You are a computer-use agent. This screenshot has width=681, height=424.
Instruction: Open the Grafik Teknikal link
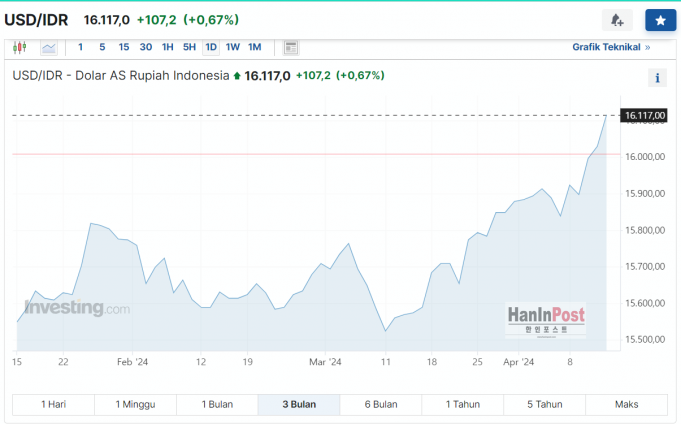tap(610, 47)
